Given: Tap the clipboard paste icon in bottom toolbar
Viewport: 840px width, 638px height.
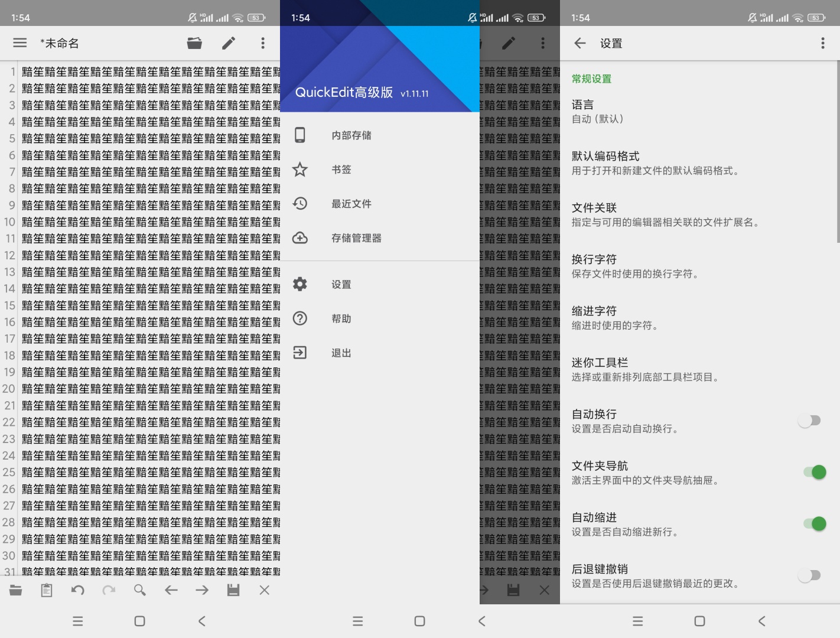Looking at the screenshot, I should coord(47,590).
